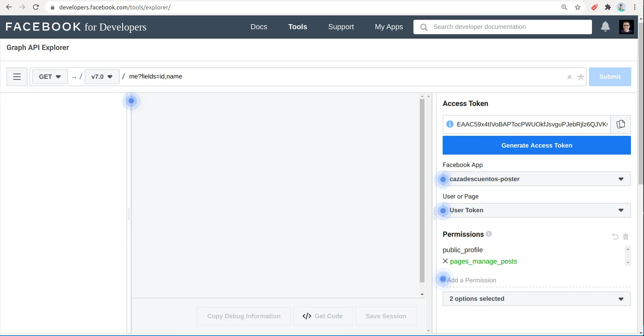Click the Submit button
This screenshot has width=644, height=336.
(610, 77)
